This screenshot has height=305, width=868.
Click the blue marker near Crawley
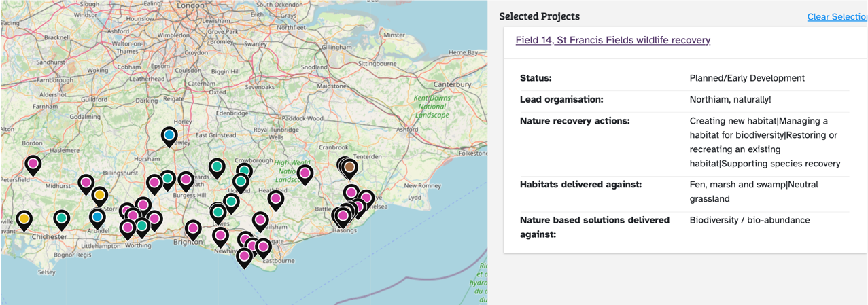pyautogui.click(x=169, y=136)
